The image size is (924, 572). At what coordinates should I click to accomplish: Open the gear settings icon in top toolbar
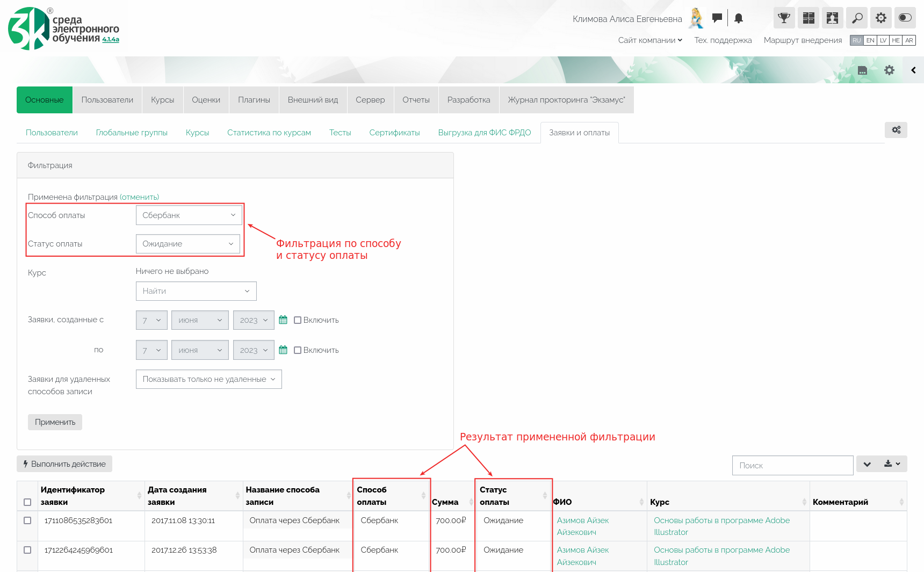click(881, 18)
